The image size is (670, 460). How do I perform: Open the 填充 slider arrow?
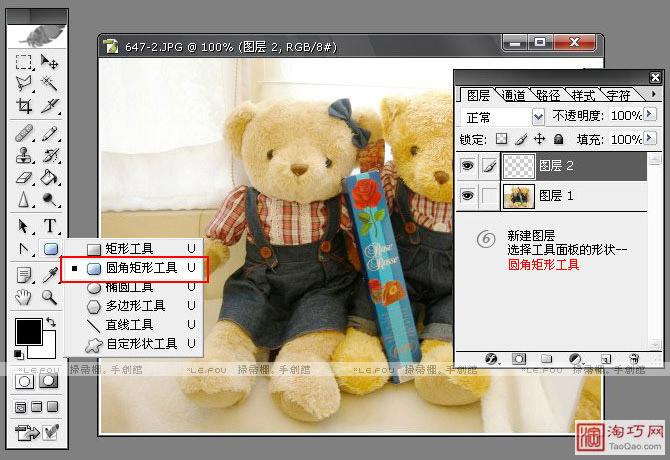click(x=650, y=138)
